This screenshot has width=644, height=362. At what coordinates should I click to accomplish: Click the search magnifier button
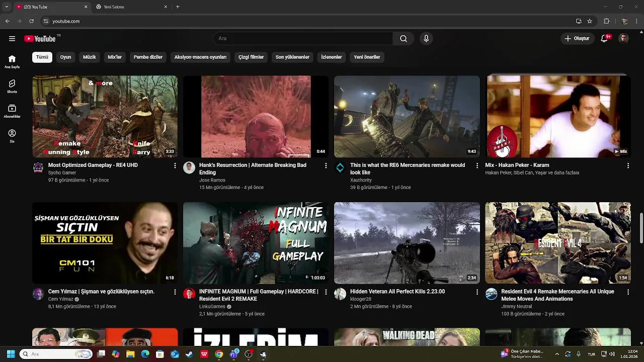pos(404,39)
